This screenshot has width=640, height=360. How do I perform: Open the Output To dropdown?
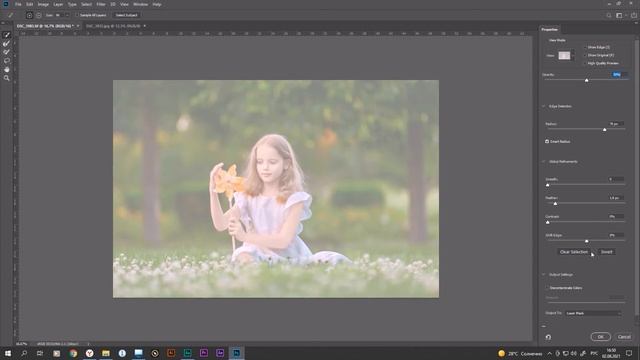point(593,313)
